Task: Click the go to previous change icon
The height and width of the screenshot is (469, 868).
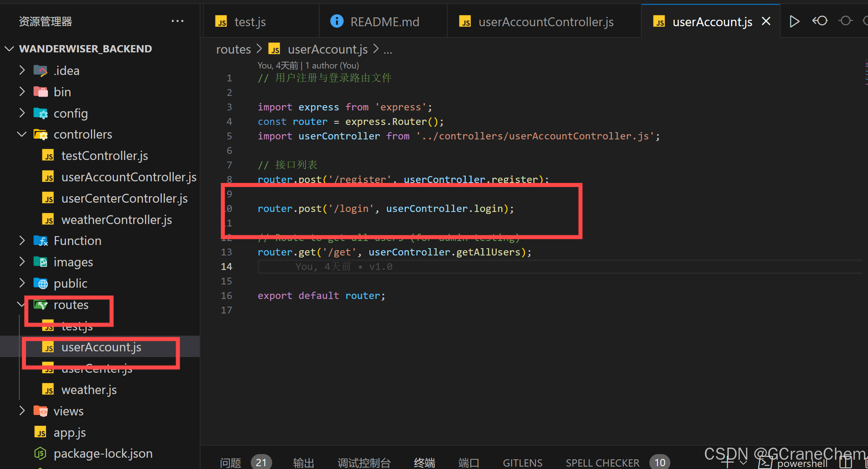Action: (820, 21)
